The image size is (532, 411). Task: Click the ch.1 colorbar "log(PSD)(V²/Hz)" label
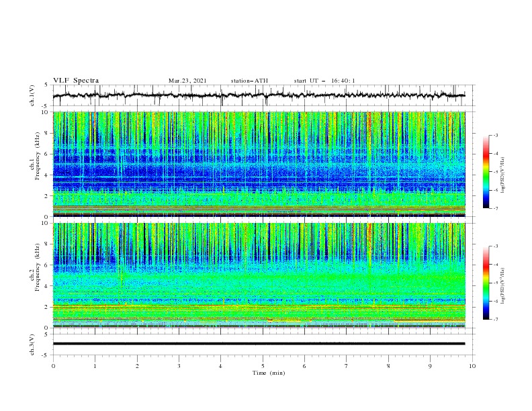pos(503,175)
